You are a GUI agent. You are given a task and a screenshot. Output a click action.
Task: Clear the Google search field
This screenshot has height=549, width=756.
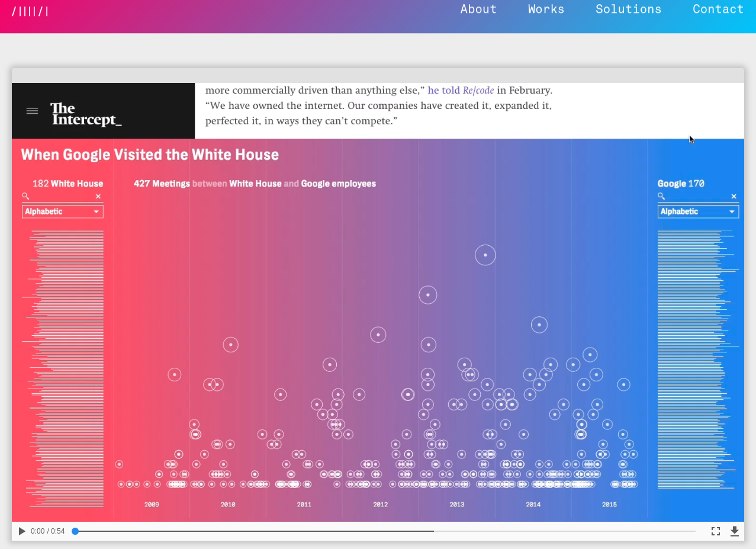(734, 197)
